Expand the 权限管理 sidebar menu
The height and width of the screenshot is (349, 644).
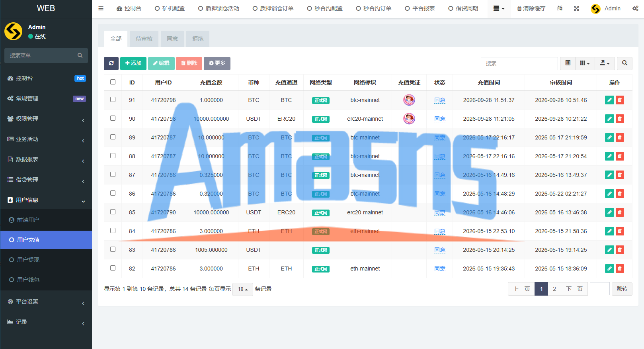(x=46, y=119)
